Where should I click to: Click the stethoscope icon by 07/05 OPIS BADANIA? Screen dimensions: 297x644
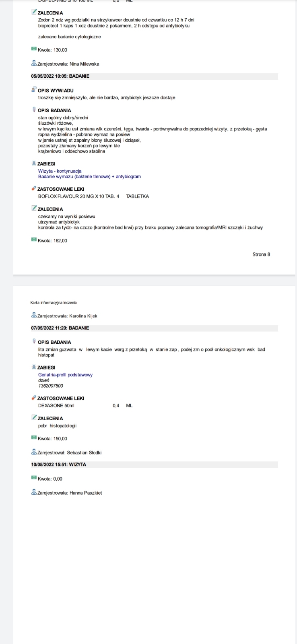click(34, 342)
